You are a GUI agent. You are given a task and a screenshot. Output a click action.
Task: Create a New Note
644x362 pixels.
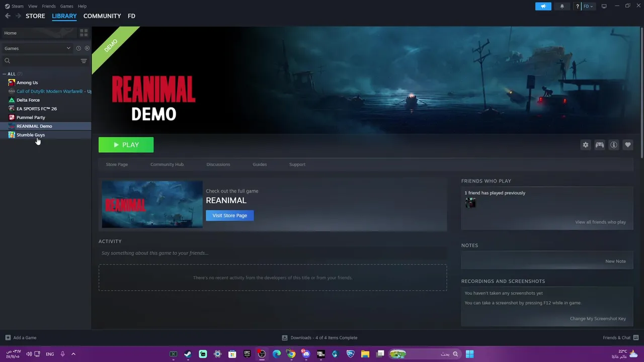point(616,261)
